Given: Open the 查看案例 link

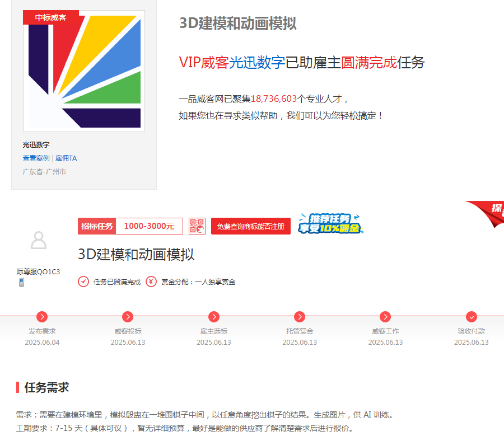Looking at the screenshot, I should pyautogui.click(x=35, y=158).
